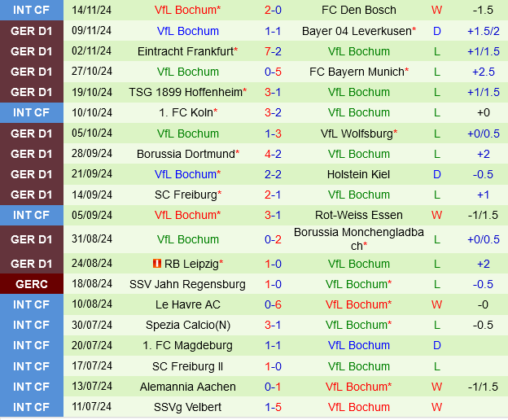Open 1. FC Koln team link
508x420 pixels.
coord(187,112)
